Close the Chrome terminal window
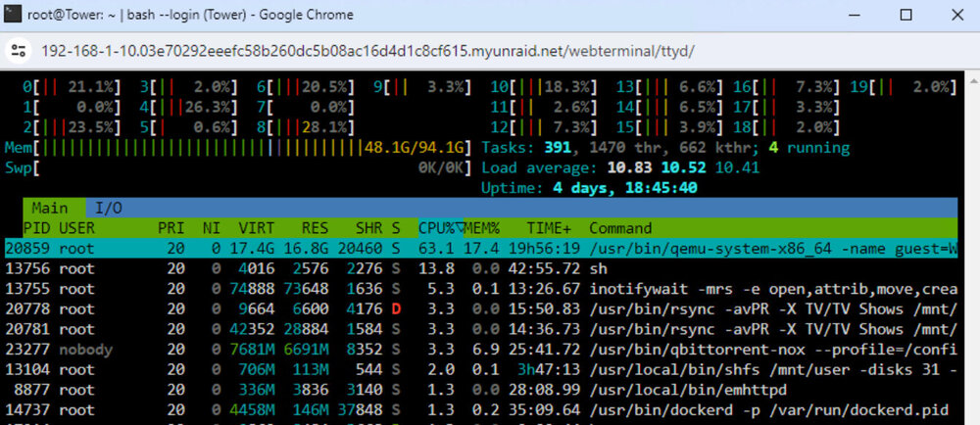This screenshot has height=425, width=980. click(956, 15)
